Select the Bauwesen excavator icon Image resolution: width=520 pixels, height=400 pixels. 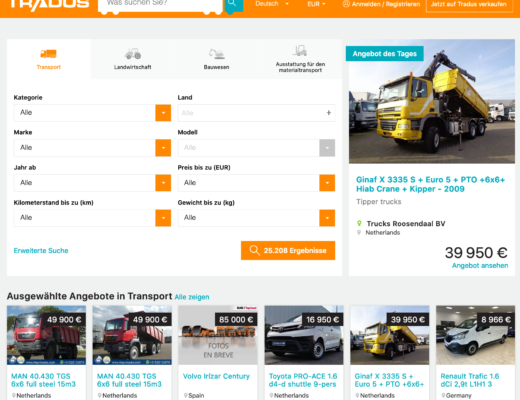[216, 54]
